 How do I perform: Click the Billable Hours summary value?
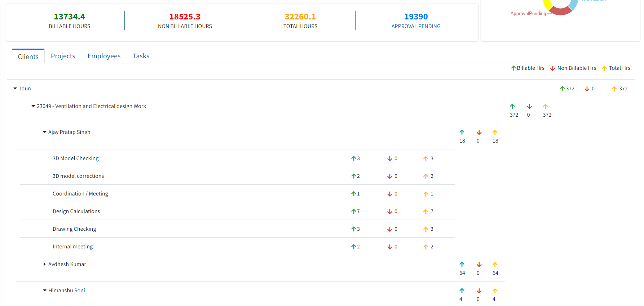click(69, 17)
